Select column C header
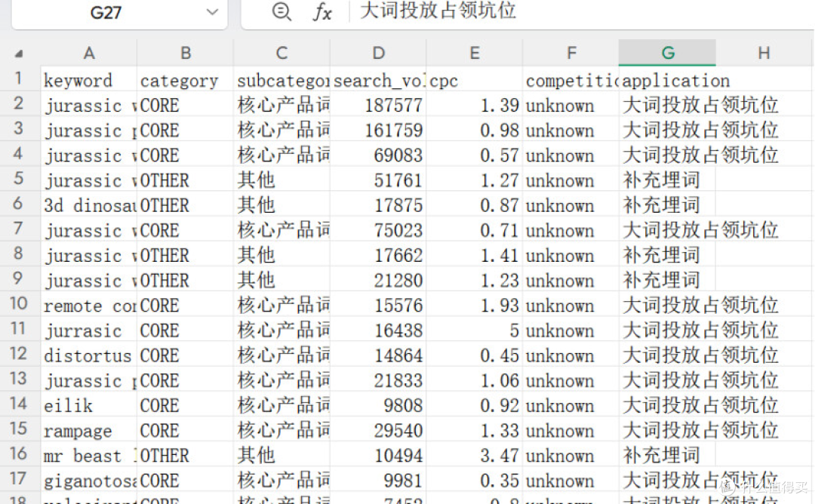815x504 pixels. pyautogui.click(x=281, y=53)
